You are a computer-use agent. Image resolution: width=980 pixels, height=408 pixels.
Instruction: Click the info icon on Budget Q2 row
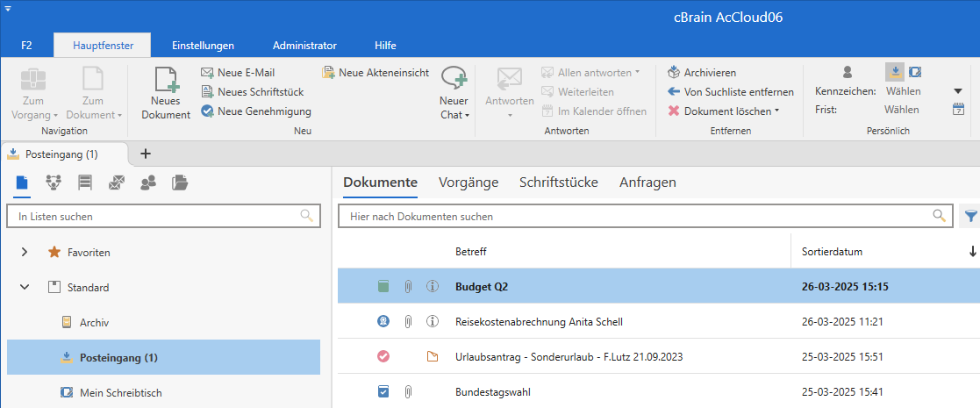click(x=432, y=287)
